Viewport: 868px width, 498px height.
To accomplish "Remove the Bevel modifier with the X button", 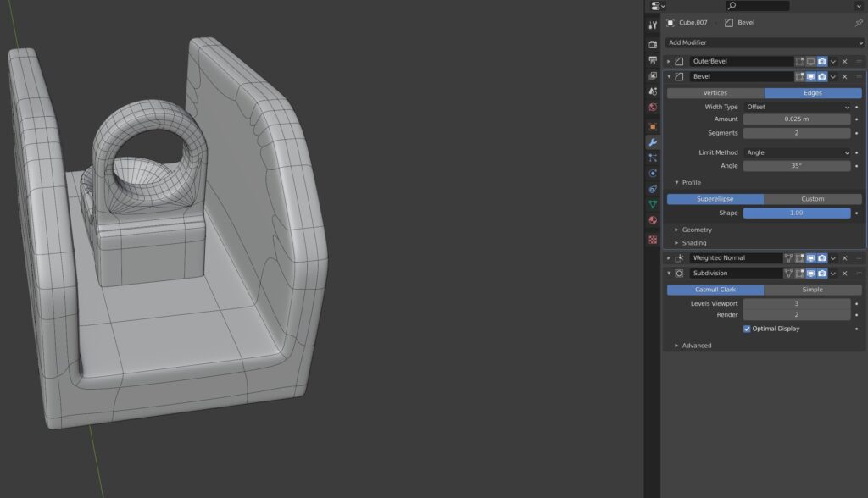I will pyautogui.click(x=844, y=76).
